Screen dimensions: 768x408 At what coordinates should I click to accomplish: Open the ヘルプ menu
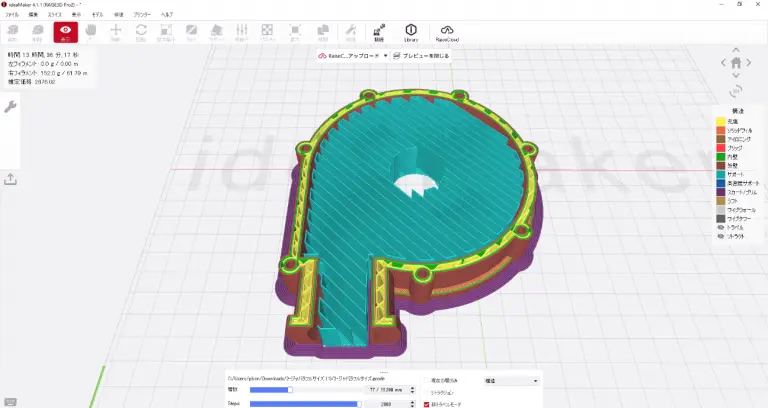(167, 15)
